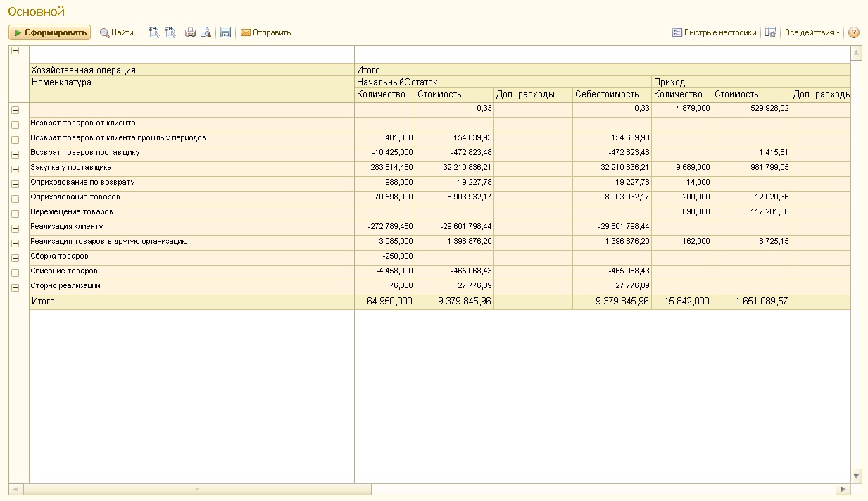This screenshot has width=868, height=501.
Task: Click the Перемещение товаров row label
Action: pyautogui.click(x=71, y=211)
